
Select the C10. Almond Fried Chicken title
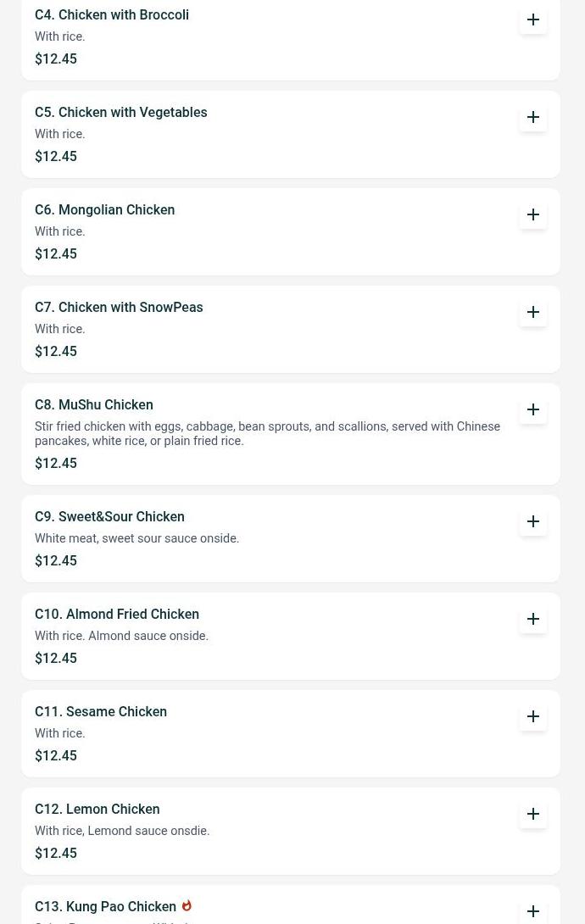click(x=117, y=614)
